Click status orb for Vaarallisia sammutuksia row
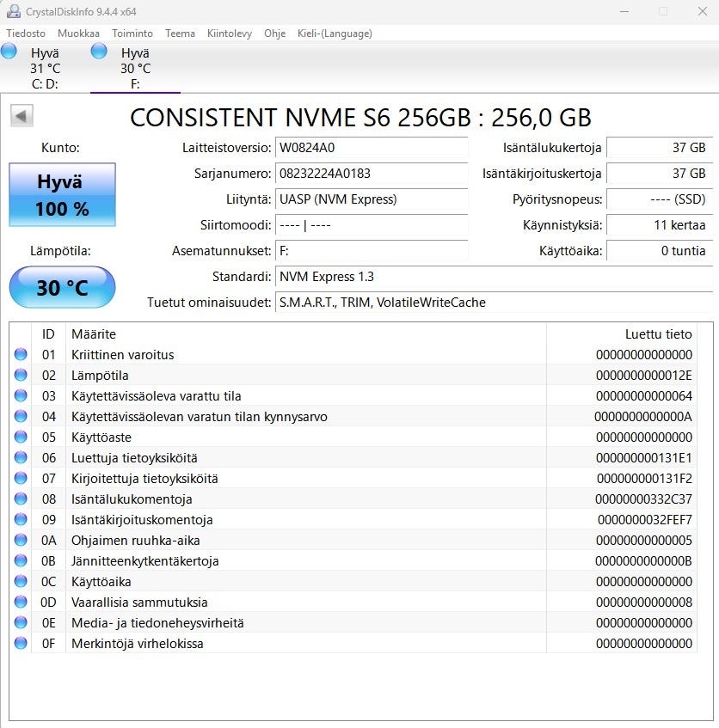Image resolution: width=719 pixels, height=728 pixels. tap(21, 603)
